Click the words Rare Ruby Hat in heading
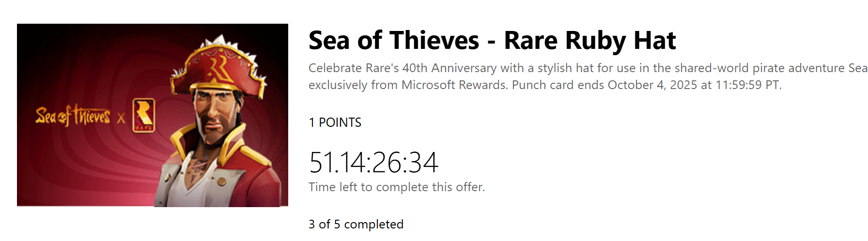Screen dimensions: 868x241 tap(590, 40)
